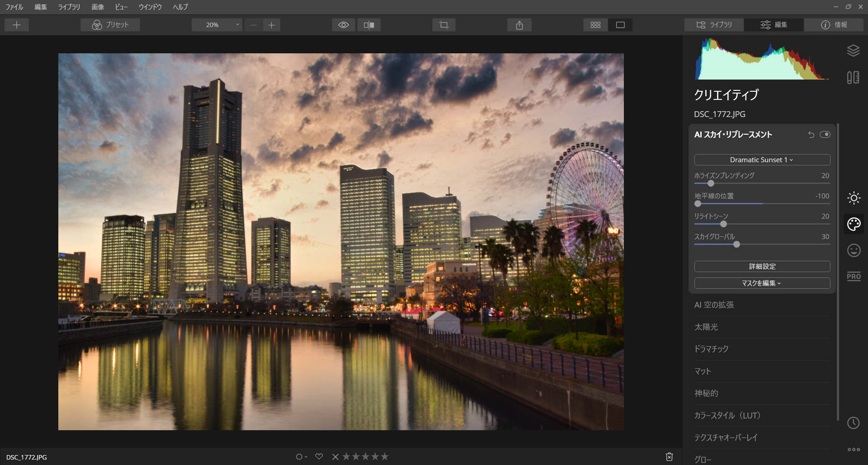Screen dimensions: 868x465
Task: Select the Canvas tools icon
Action: (853, 77)
